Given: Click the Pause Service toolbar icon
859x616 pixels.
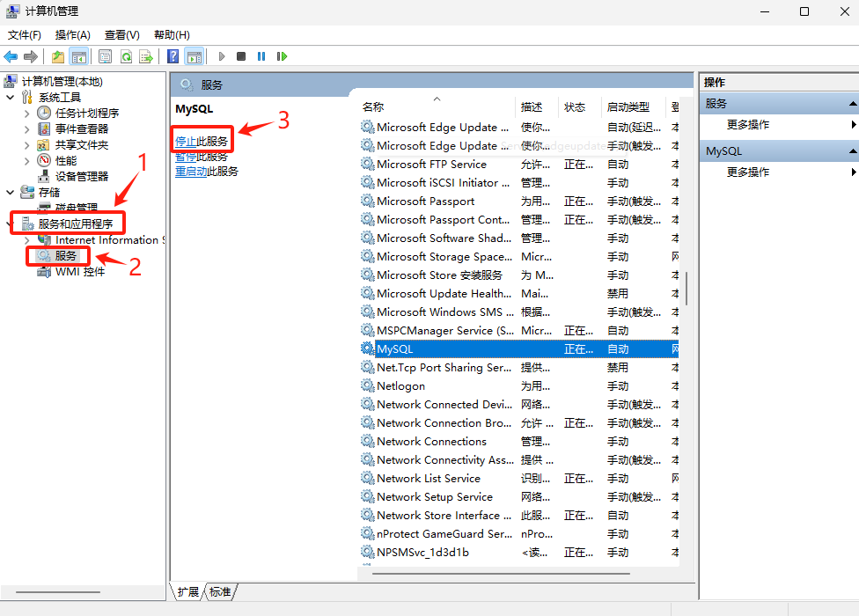Looking at the screenshot, I should point(261,56).
